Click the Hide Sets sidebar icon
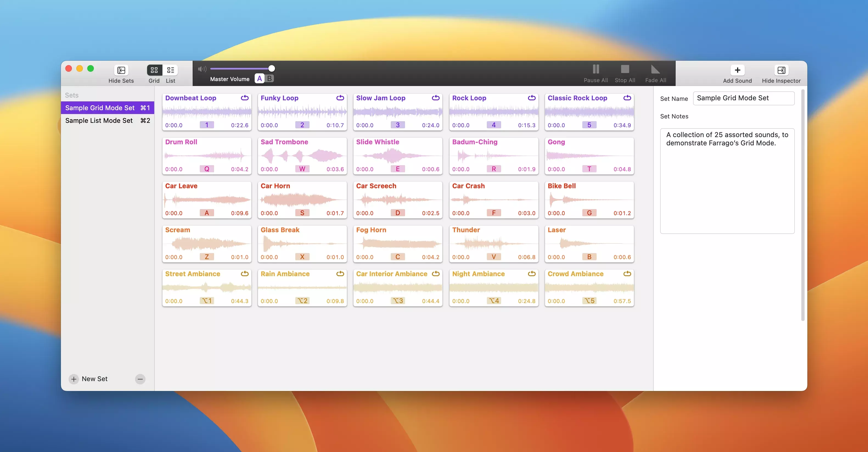The image size is (868, 452). (x=121, y=70)
